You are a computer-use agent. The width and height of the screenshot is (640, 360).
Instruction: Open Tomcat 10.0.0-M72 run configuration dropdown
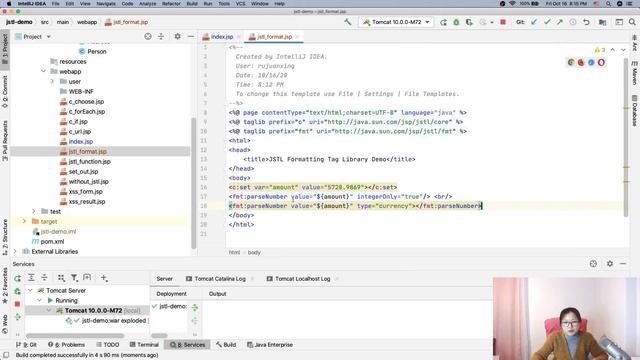396,22
